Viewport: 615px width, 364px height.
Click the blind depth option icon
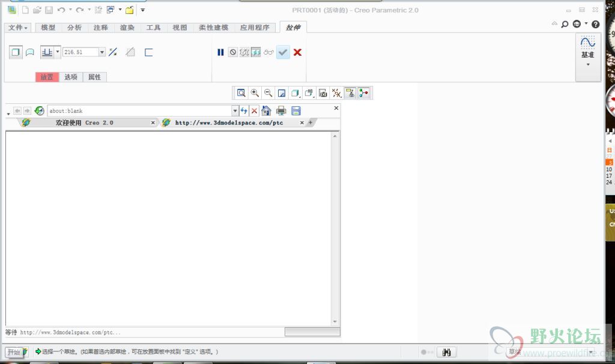47,52
